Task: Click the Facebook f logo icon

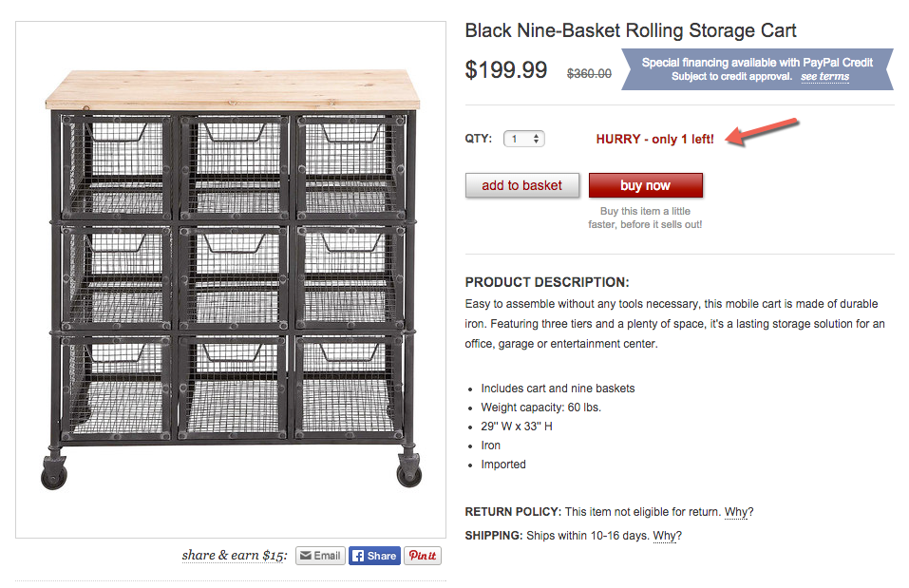Action: pyautogui.click(x=358, y=556)
